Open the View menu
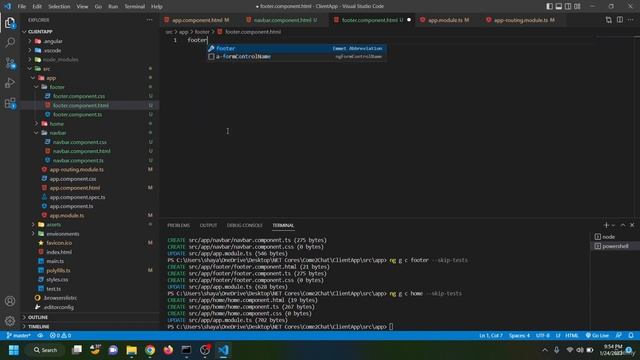Image resolution: width=640 pixels, height=360 pixels. pyautogui.click(x=82, y=7)
